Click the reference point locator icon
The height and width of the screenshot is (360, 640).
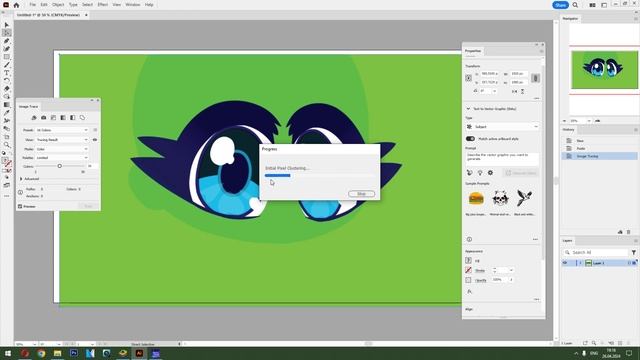pos(469,78)
